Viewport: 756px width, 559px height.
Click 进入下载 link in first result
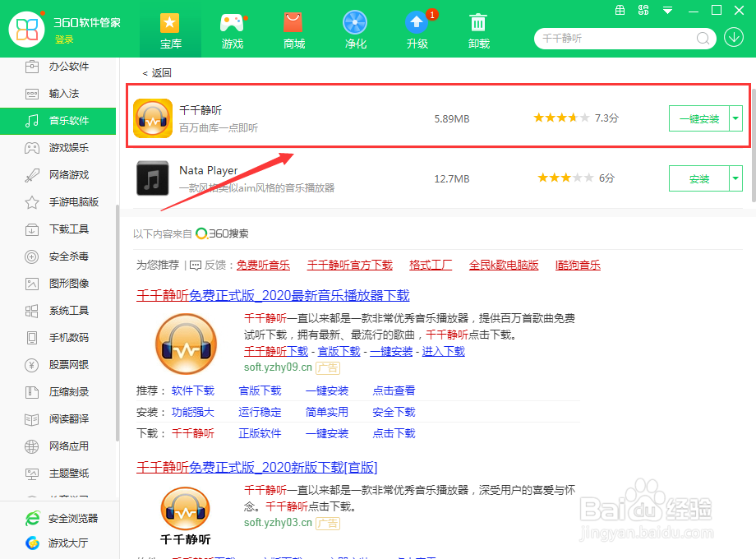tap(444, 351)
